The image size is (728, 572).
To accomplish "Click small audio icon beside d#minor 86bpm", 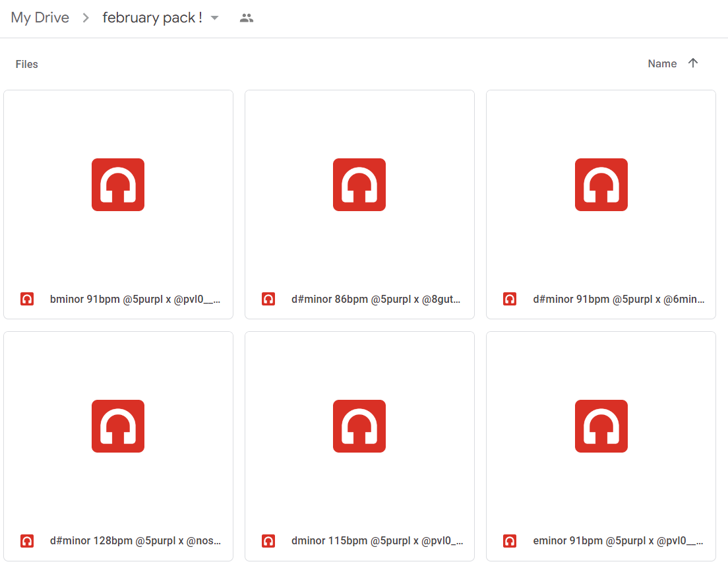I will [268, 299].
